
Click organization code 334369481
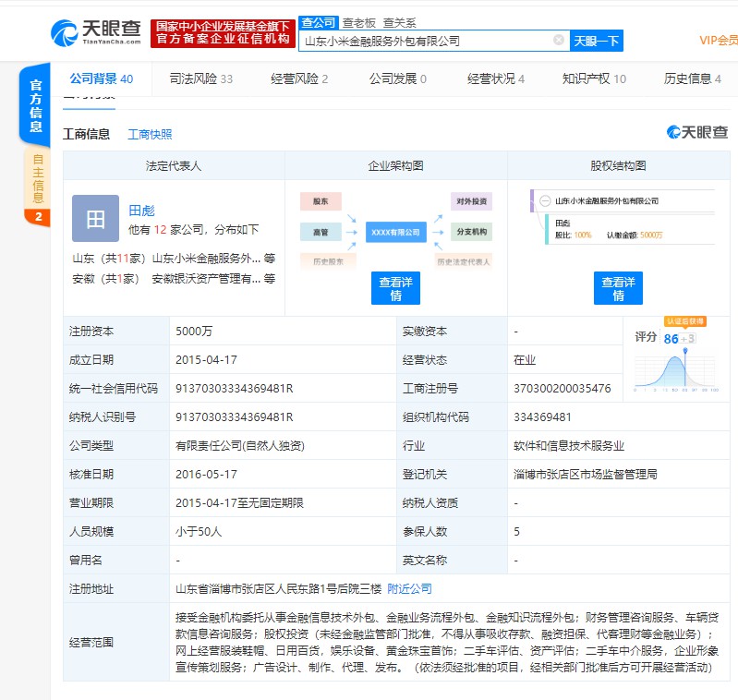pyautogui.click(x=542, y=417)
